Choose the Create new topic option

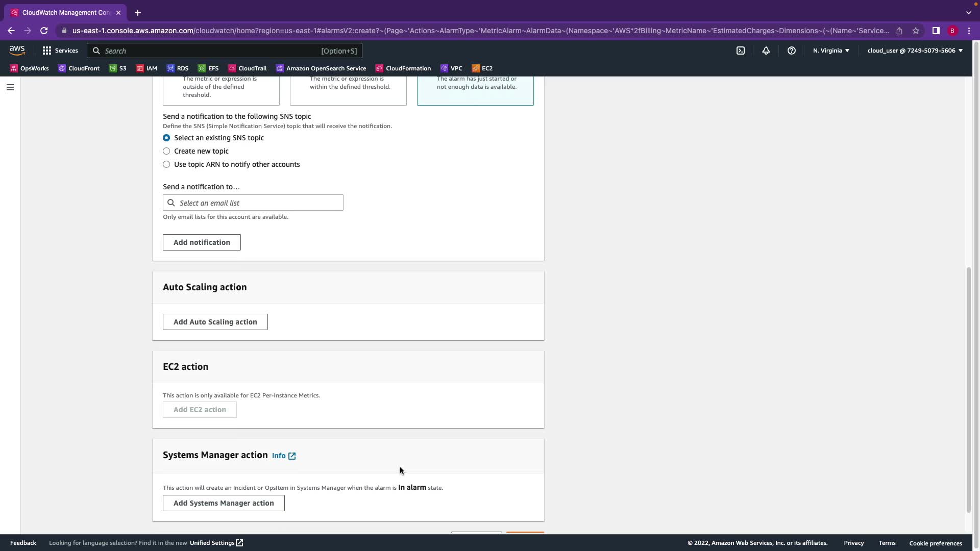166,151
